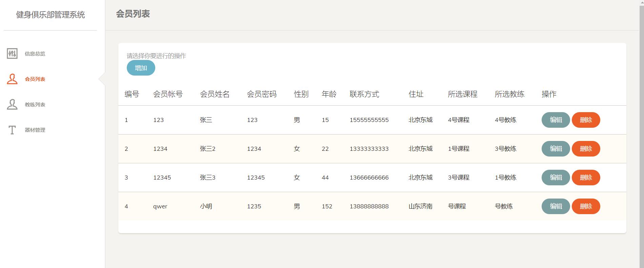Click the 会员姓名 column header
The image size is (644, 268).
215,94
